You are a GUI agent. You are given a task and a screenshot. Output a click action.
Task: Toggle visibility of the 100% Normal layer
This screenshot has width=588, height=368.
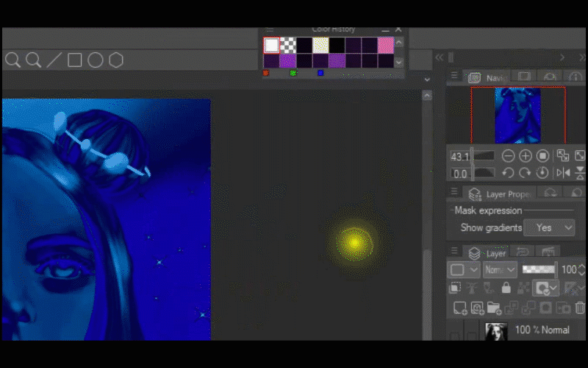point(456,336)
